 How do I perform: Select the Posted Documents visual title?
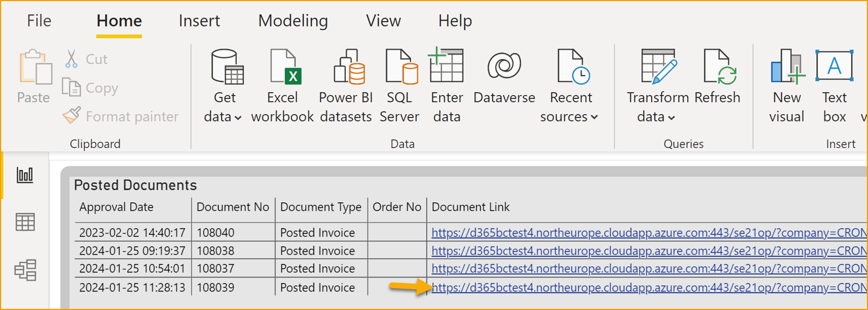135,185
